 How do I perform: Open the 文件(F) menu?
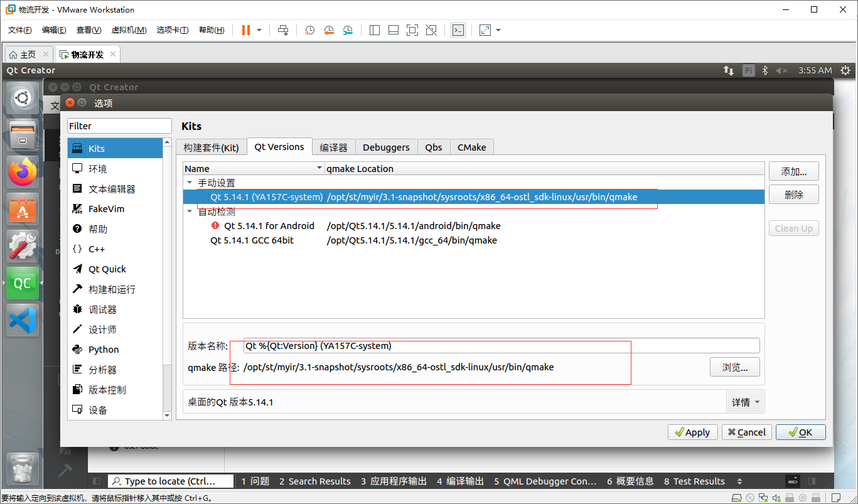tap(20, 30)
